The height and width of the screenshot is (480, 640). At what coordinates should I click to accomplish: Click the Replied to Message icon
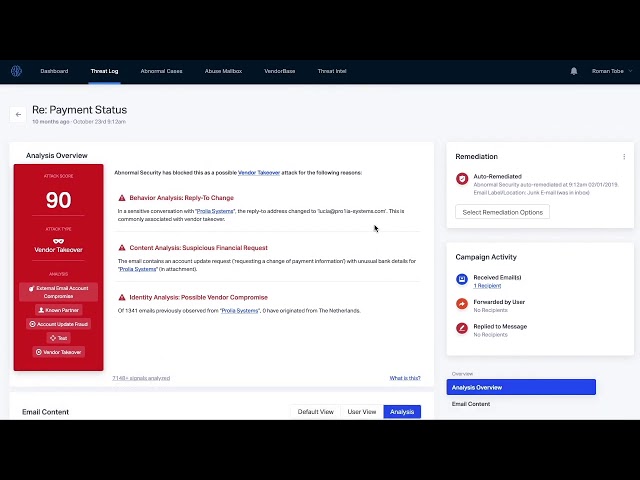[x=462, y=328]
